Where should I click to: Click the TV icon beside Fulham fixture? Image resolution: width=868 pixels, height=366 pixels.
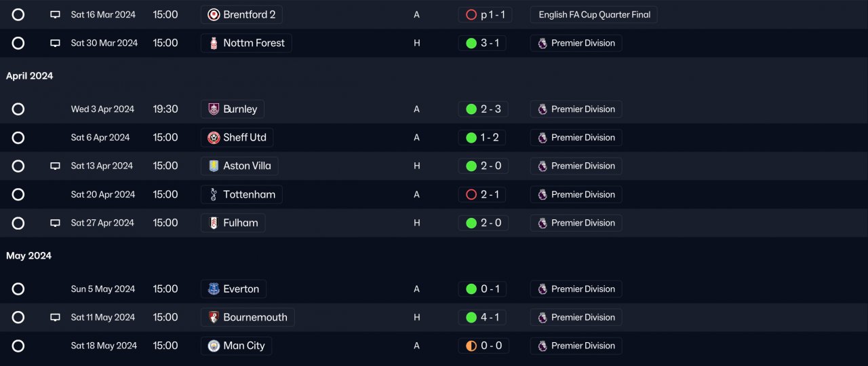(56, 223)
